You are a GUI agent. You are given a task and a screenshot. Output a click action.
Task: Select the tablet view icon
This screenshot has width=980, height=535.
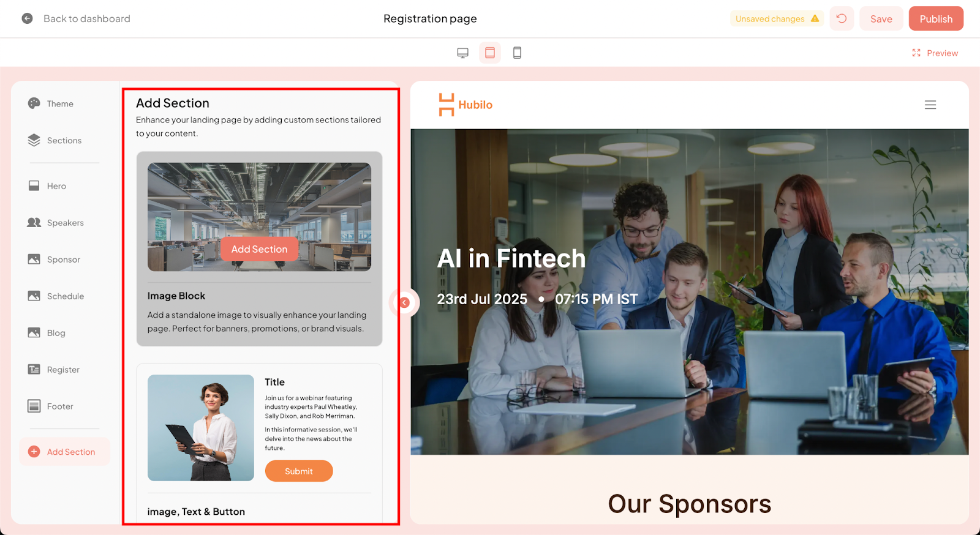click(490, 53)
